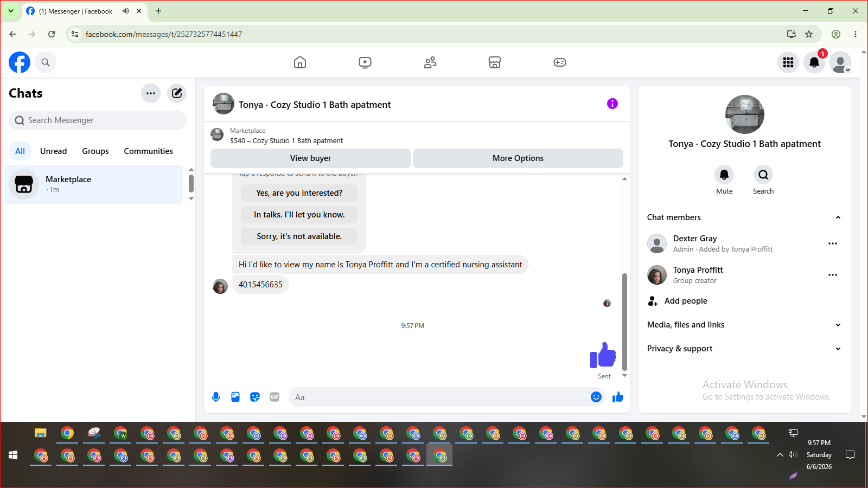The image size is (868, 488).
Task: Open the Facebook menu grid icon
Action: 788,62
